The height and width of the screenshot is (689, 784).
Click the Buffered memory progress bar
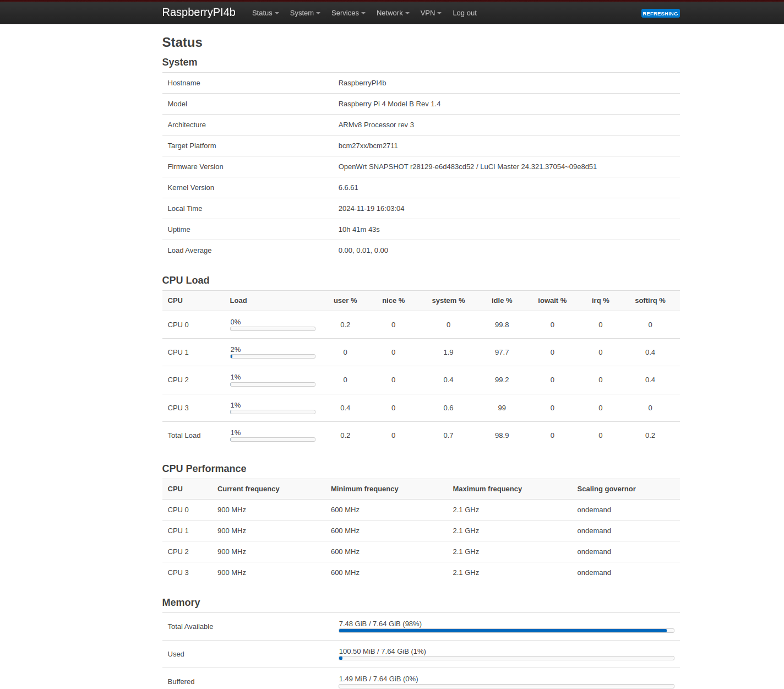pos(507,686)
